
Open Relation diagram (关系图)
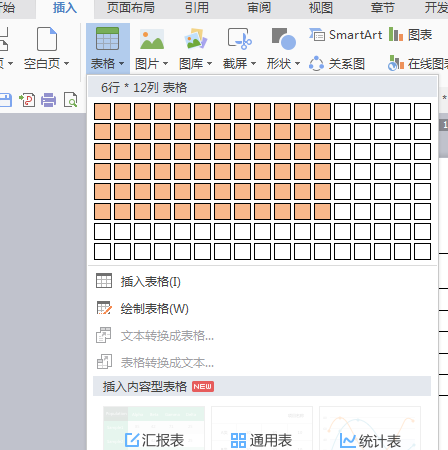tap(337, 63)
